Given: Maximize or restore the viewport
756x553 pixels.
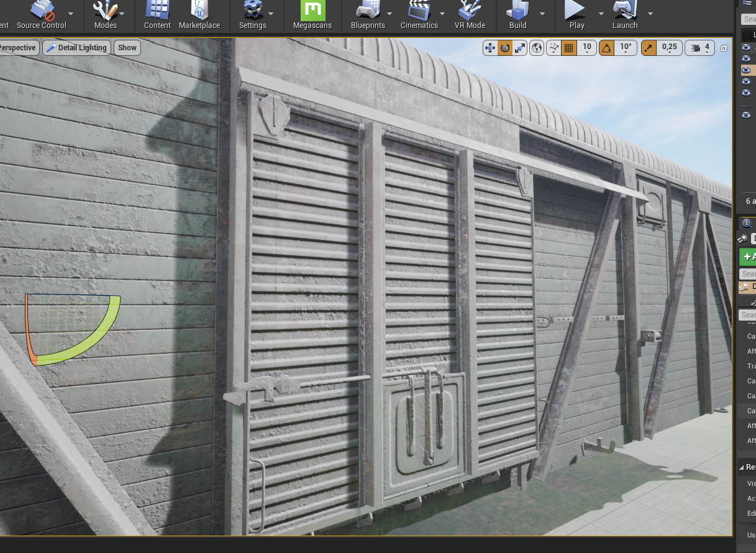Looking at the screenshot, I should coord(724,48).
